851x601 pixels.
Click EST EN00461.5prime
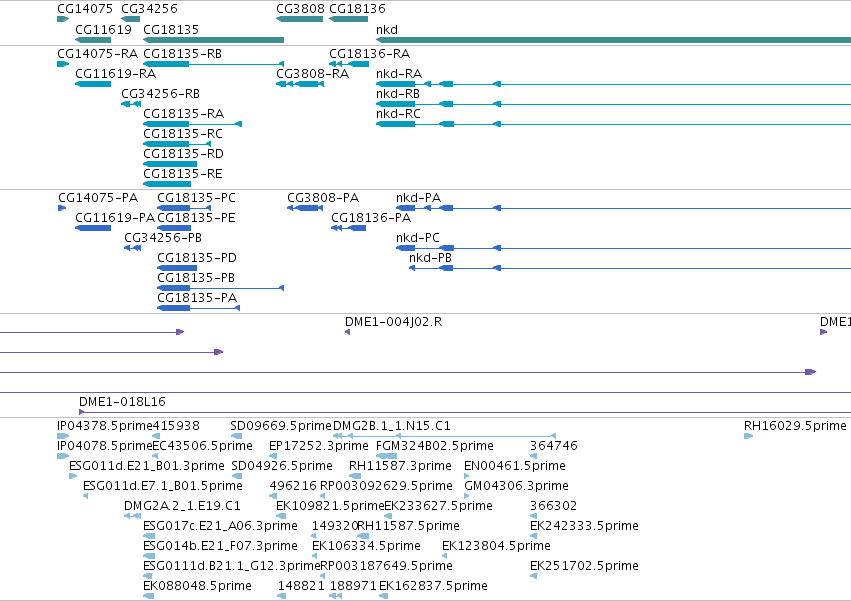pos(467,476)
